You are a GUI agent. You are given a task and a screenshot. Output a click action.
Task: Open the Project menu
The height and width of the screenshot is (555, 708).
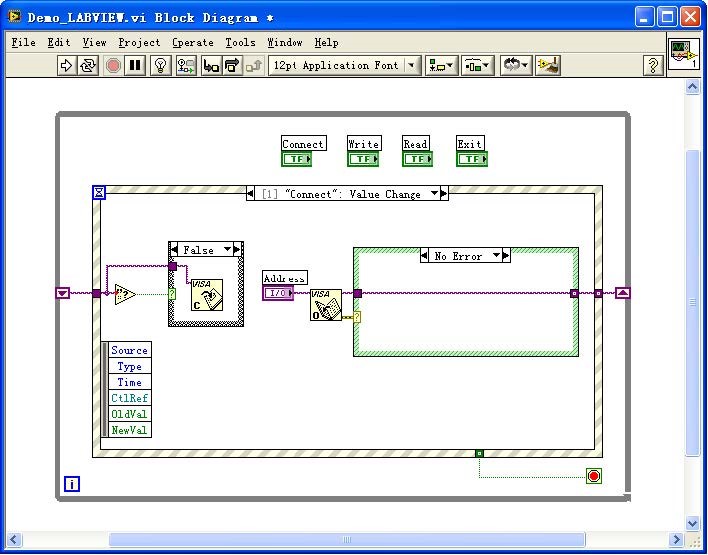pyautogui.click(x=140, y=42)
